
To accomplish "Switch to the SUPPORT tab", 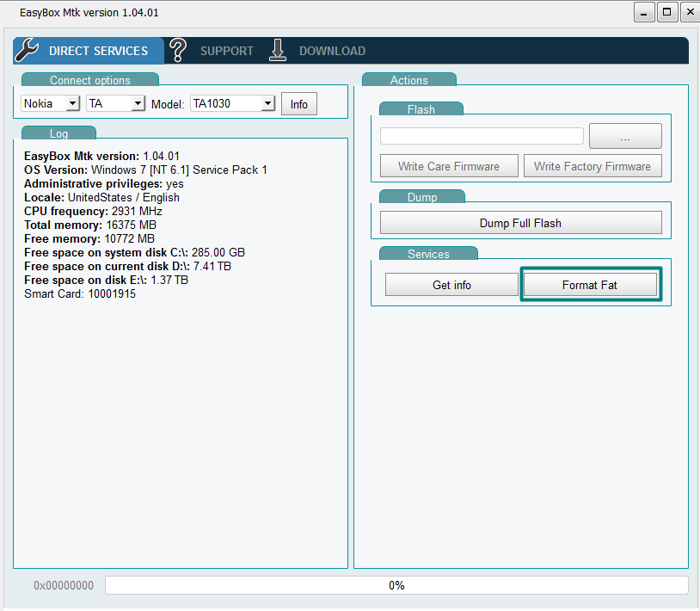I will click(227, 51).
